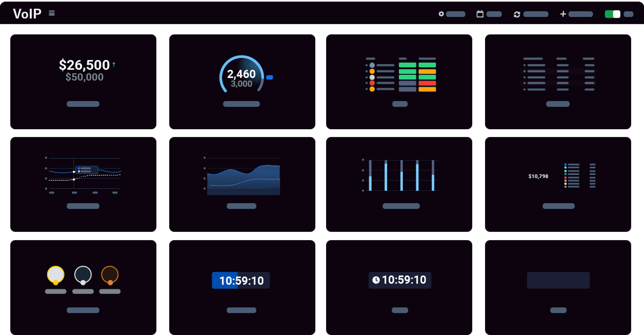Image resolution: width=644 pixels, height=335 pixels.
Task: Open the dropdown in the bottom-right widget
Action: click(558, 280)
